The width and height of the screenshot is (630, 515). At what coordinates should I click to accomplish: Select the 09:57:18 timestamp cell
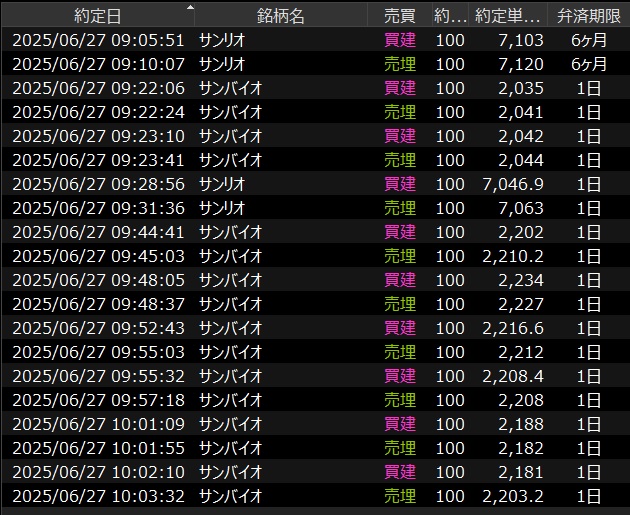98,400
